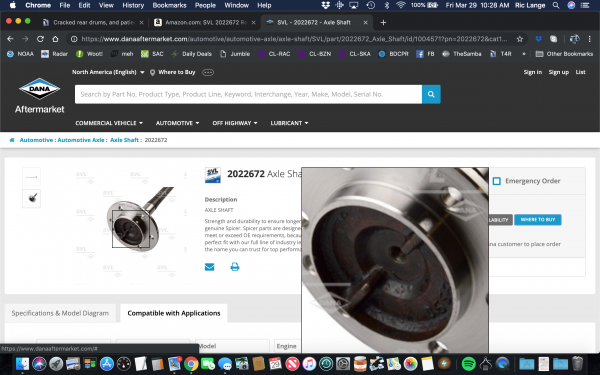Open the Engine filter dropdown
The image size is (600, 375).
click(x=288, y=346)
